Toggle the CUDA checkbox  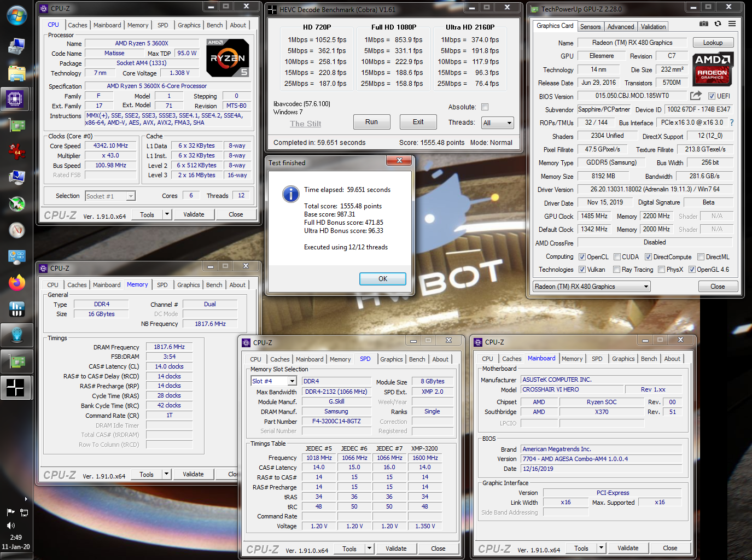617,257
